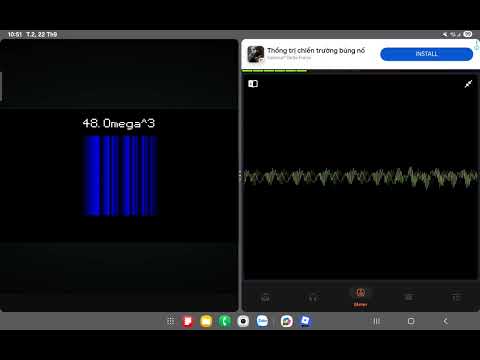The image size is (480, 360).
Task: Open the Roblox app in taskbar
Action: tap(305, 321)
